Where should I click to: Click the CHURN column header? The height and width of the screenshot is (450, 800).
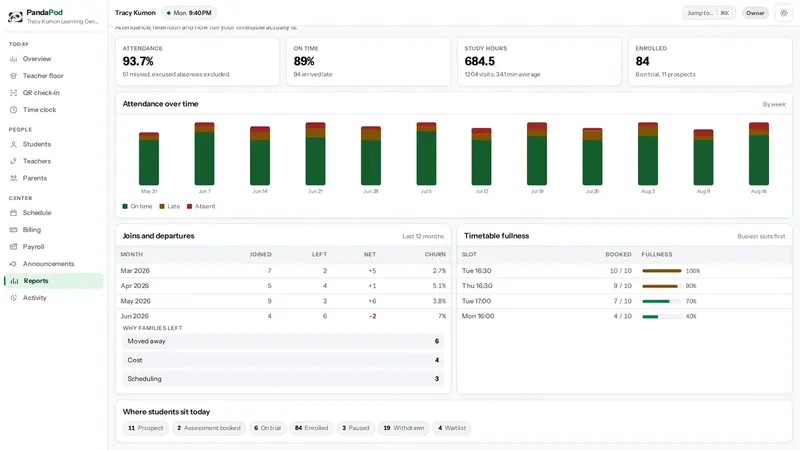point(435,255)
